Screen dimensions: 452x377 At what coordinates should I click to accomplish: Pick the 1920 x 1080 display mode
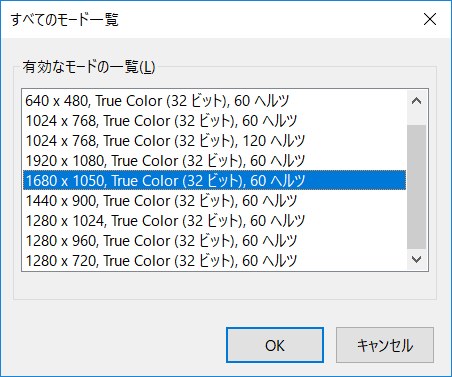[215, 161]
